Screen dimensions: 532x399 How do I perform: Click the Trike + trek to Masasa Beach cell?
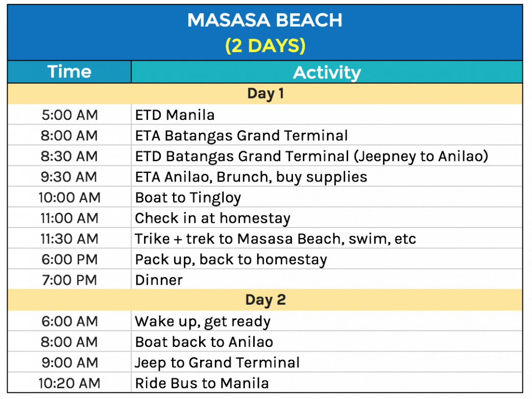[x=275, y=239]
